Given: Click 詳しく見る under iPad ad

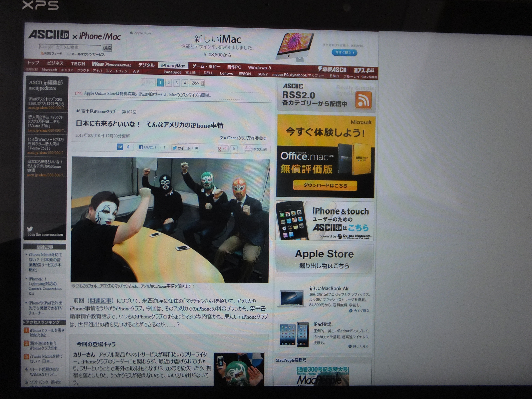Looking at the screenshot, I should click(358, 346).
